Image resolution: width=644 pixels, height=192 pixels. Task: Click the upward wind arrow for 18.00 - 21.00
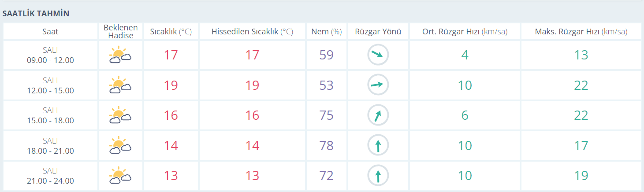(x=378, y=146)
